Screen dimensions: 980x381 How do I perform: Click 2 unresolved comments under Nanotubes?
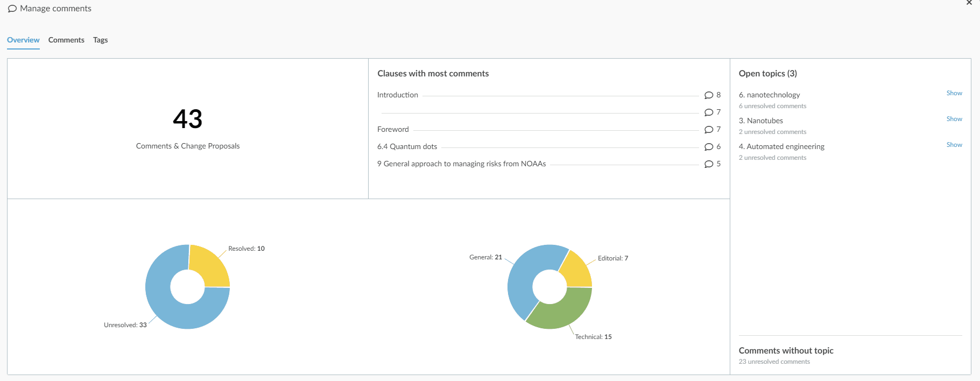[773, 132]
